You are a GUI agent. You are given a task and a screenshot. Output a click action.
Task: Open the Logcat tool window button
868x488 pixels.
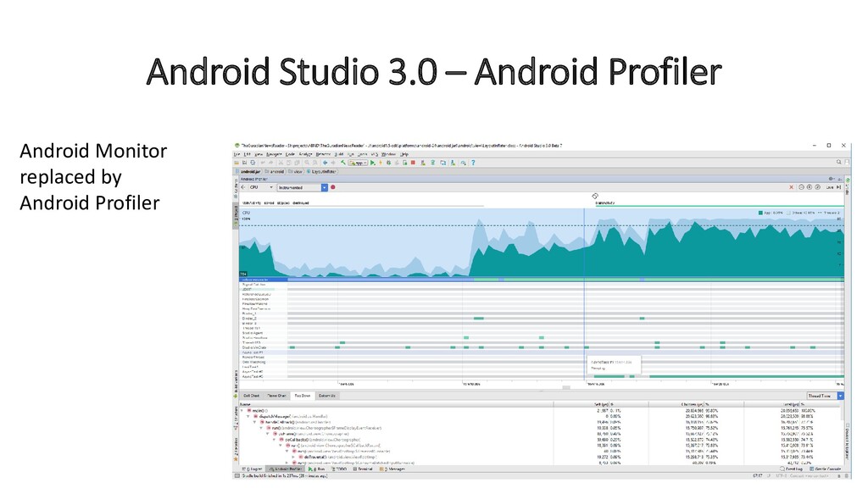coord(253,469)
